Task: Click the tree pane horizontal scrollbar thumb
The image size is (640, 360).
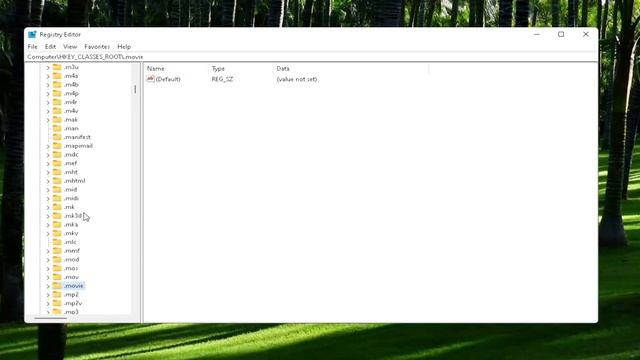Action: coord(51,318)
